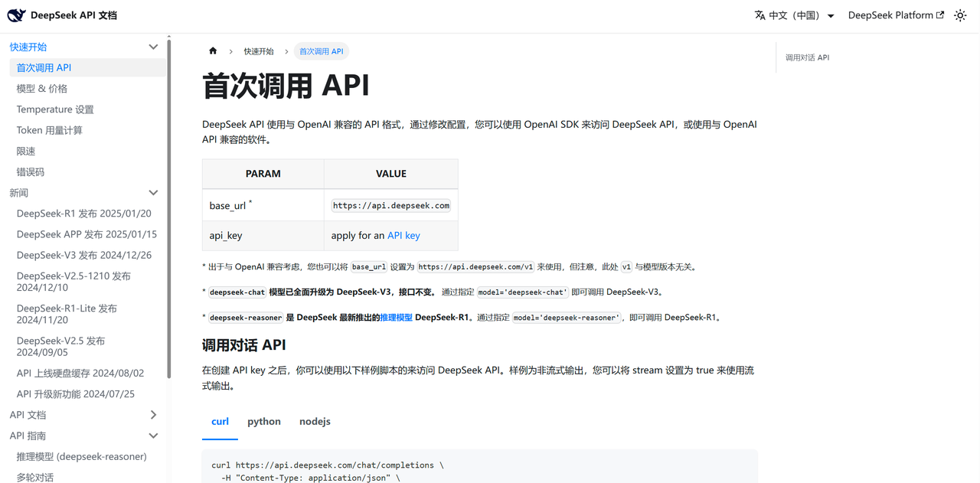
Task: Click the model='deepseek-reasoner' inline code
Action: coord(567,318)
